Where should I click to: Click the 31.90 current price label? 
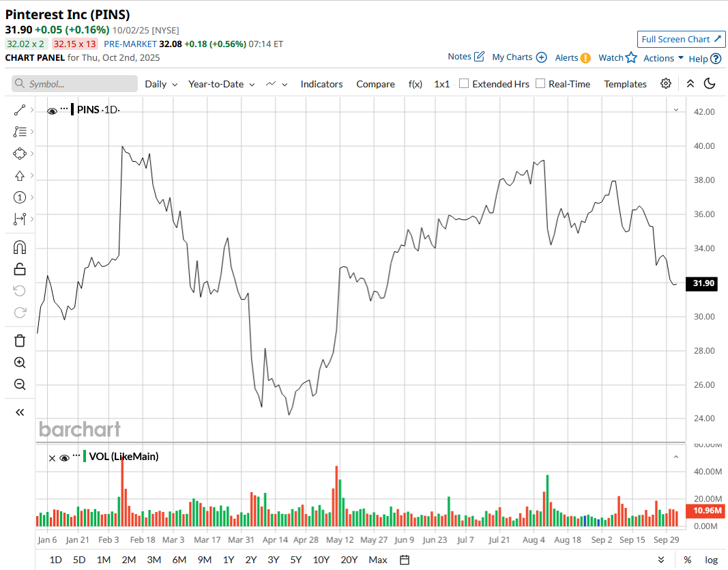701,283
